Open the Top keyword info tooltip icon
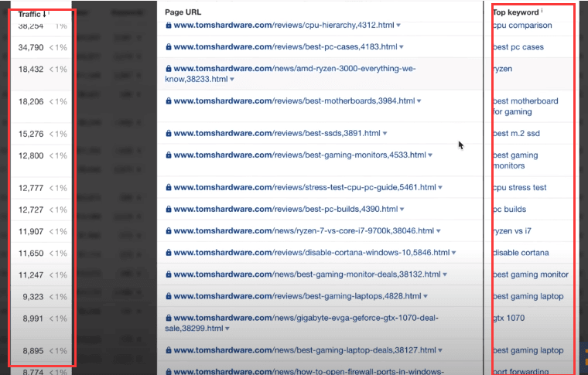 click(x=542, y=11)
